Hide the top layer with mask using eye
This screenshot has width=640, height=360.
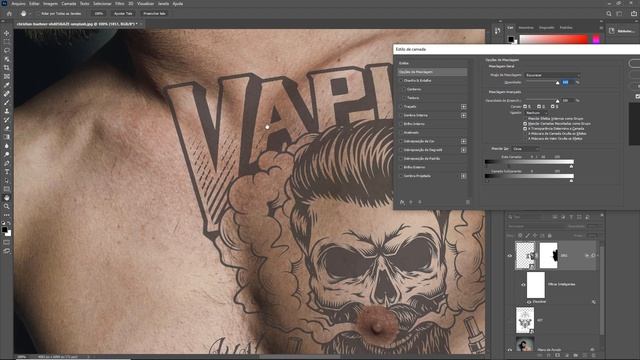510,256
